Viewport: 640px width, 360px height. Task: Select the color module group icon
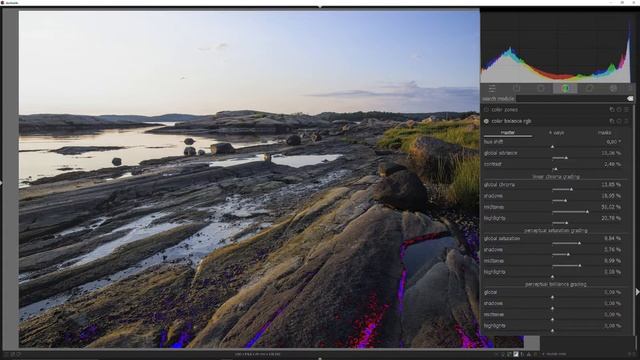[x=565, y=88]
